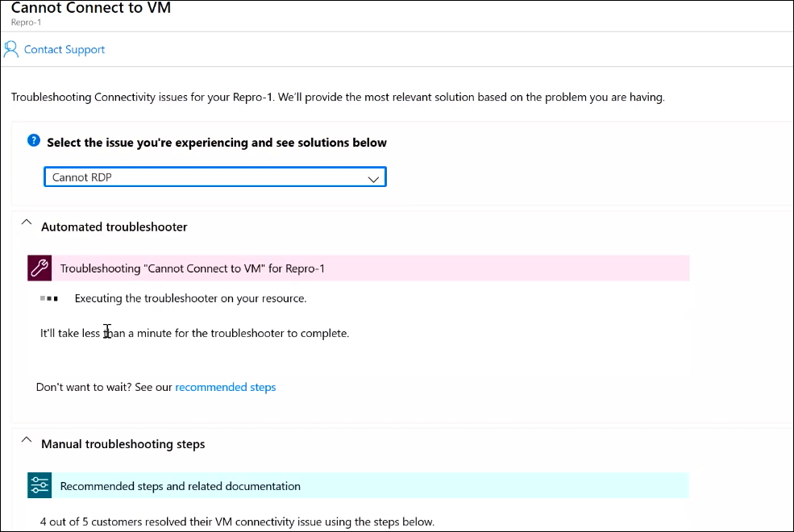The image size is (794, 532).
Task: Follow the "recommended steps" hyperlink
Action: point(225,387)
